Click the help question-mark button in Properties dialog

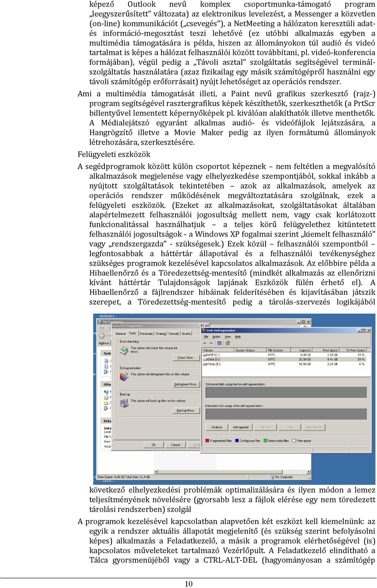pos(202,325)
